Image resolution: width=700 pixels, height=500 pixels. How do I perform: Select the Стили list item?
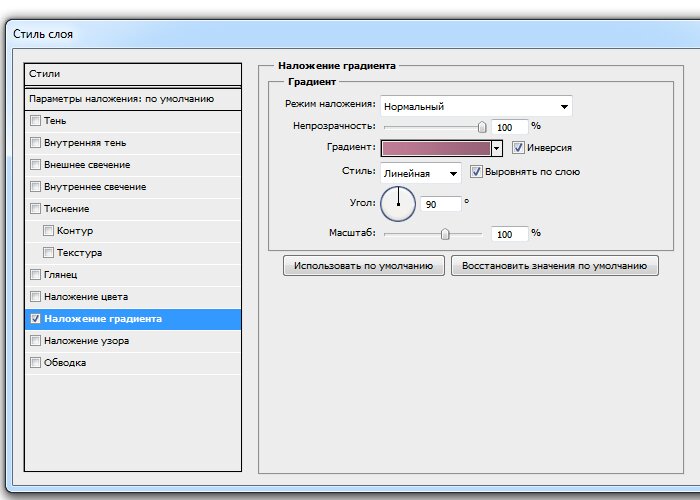pos(133,74)
